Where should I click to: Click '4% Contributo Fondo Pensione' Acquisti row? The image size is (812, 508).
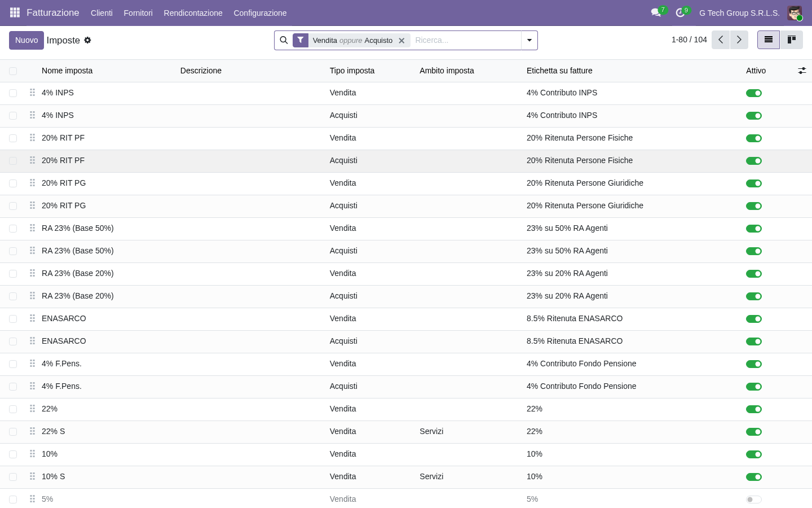pyautogui.click(x=581, y=386)
